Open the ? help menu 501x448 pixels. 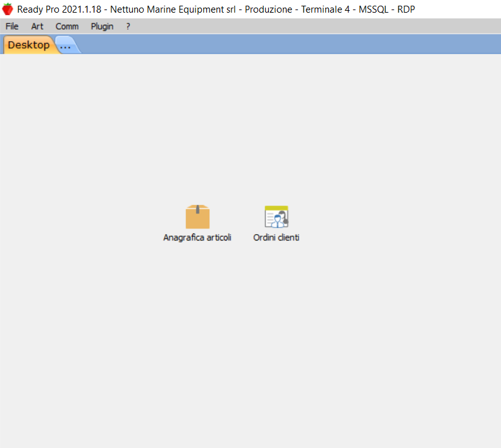click(128, 26)
